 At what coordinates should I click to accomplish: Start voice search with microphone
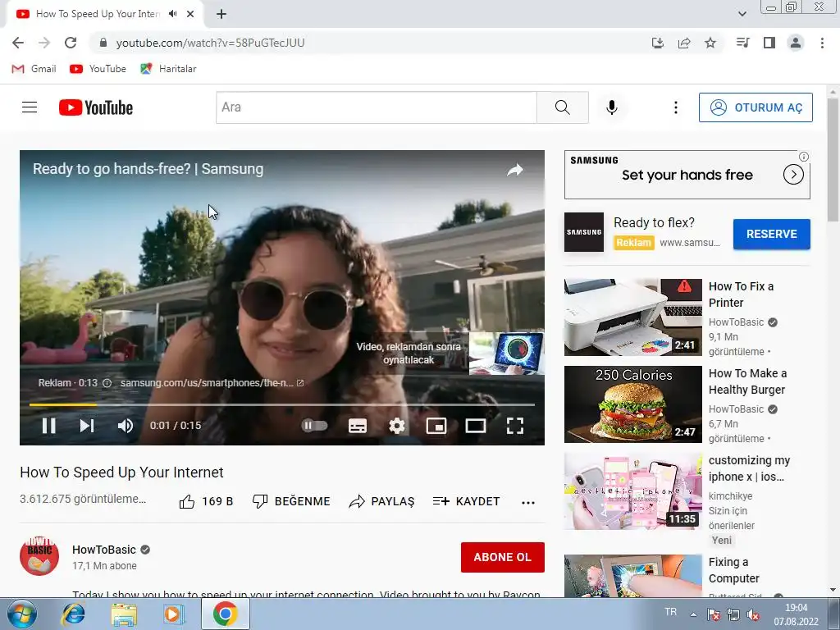pyautogui.click(x=612, y=107)
